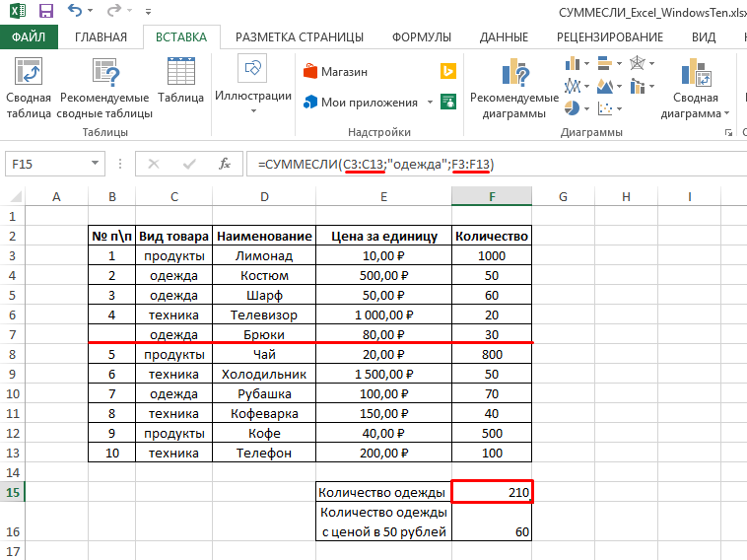
Task: Click the Bing Maps add-in icon
Action: pos(447,72)
